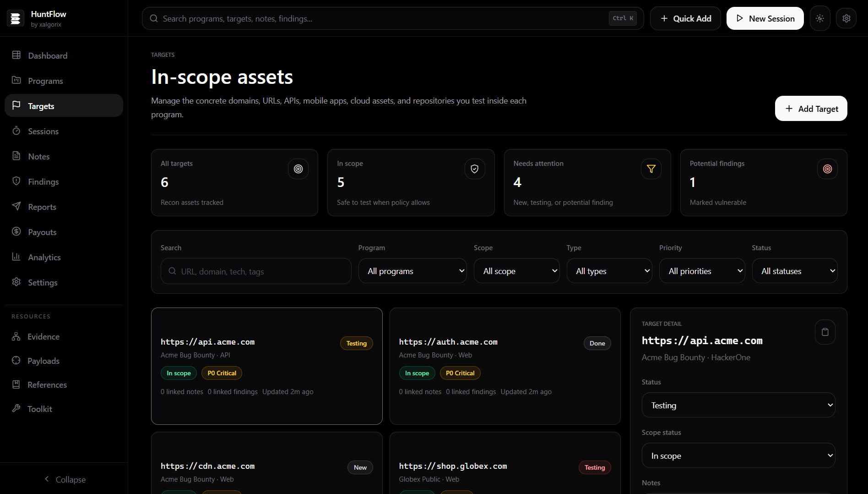Click the magnifier icon in targets search
This screenshot has width=868, height=494.
coord(172,271)
